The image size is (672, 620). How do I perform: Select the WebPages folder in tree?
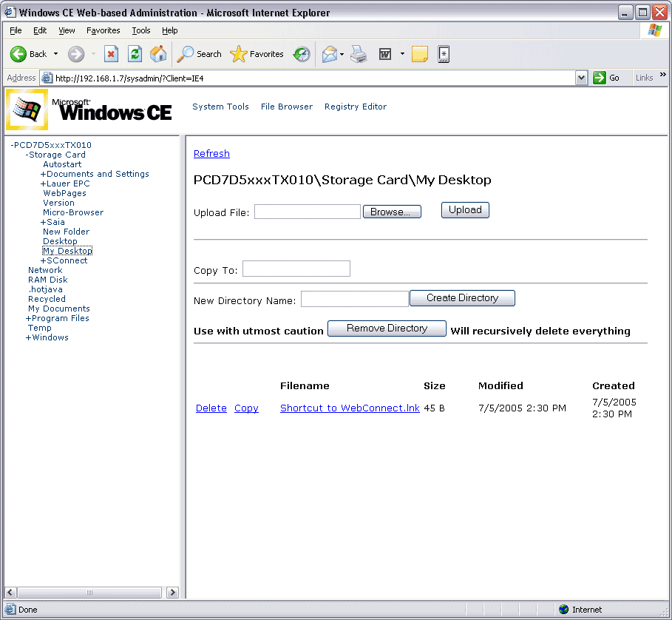[65, 193]
